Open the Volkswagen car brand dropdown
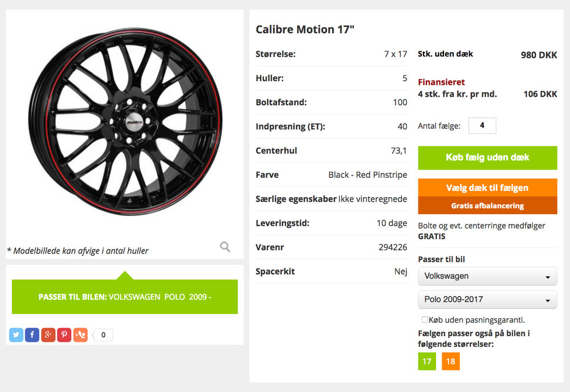Image resolution: width=570 pixels, height=392 pixels. [487, 276]
